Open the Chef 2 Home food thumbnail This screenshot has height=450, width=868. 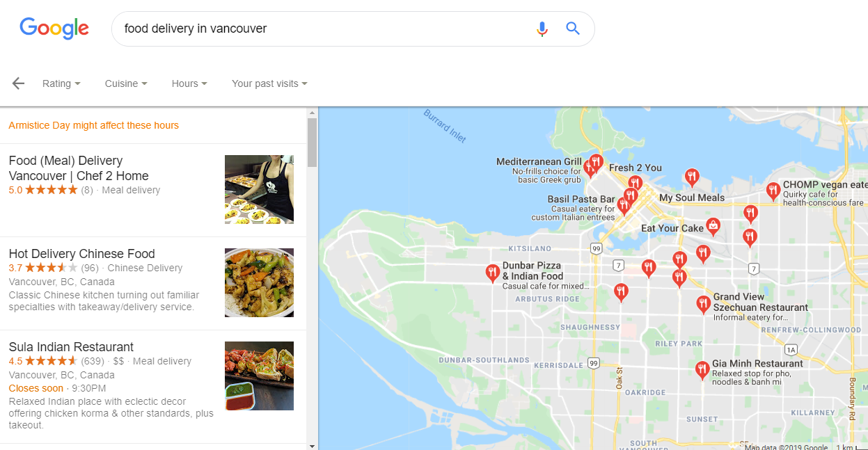click(259, 189)
